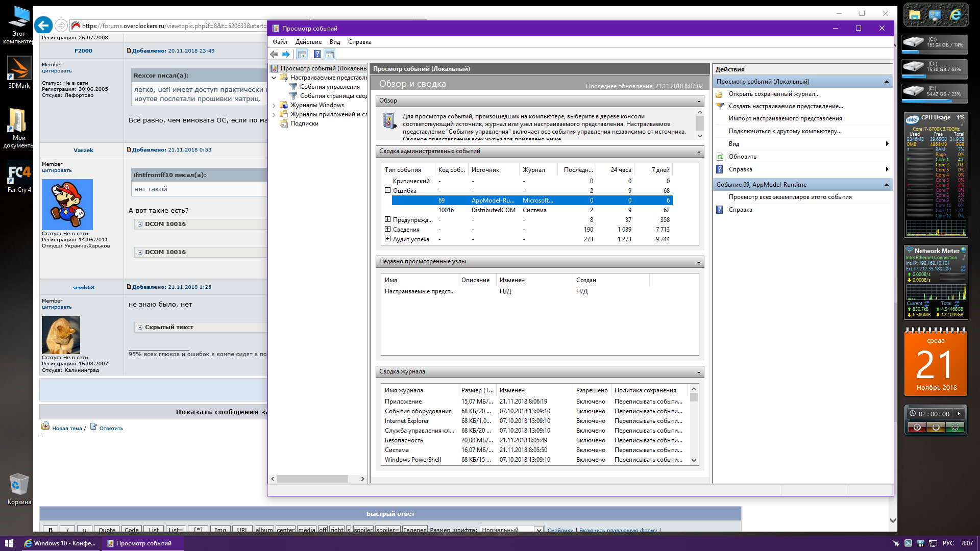980x551 pixels.
Task: Click Подписки folder in console tree
Action: 304,123
